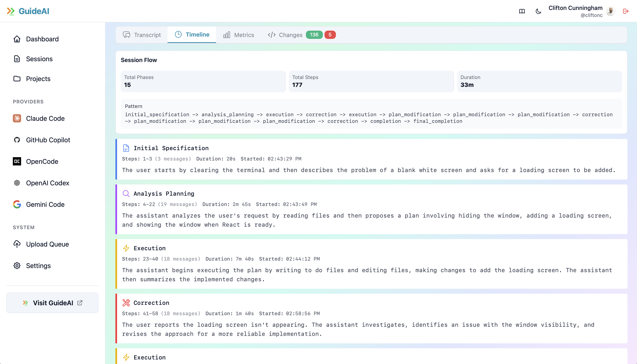
Task: Expand the Analysis Planning phase card
Action: coord(371,209)
